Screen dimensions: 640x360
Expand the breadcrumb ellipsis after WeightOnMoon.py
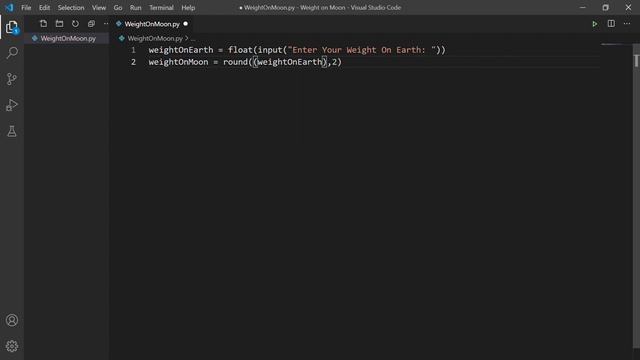pos(193,39)
